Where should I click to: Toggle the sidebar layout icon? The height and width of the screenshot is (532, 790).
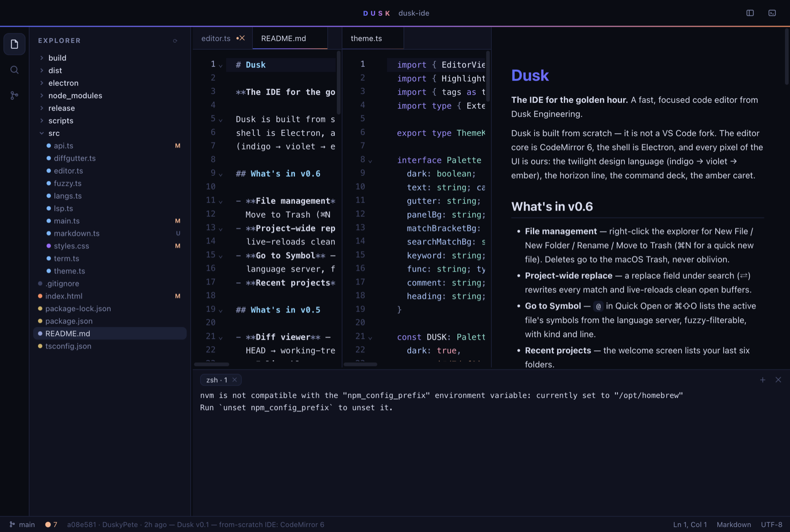[750, 13]
